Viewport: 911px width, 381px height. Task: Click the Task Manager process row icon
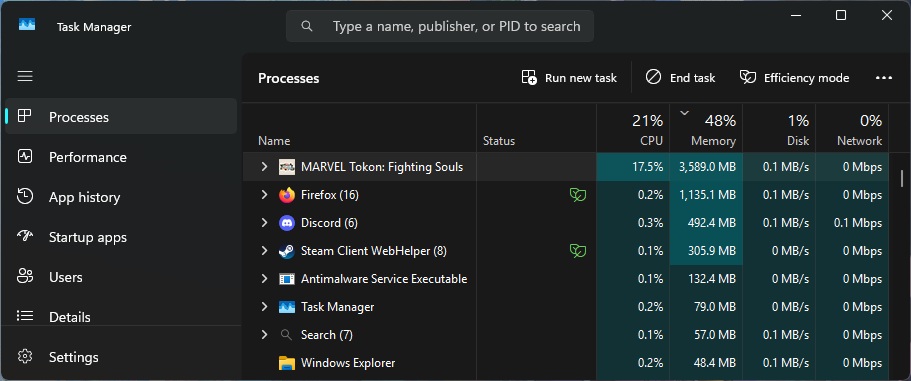point(287,307)
